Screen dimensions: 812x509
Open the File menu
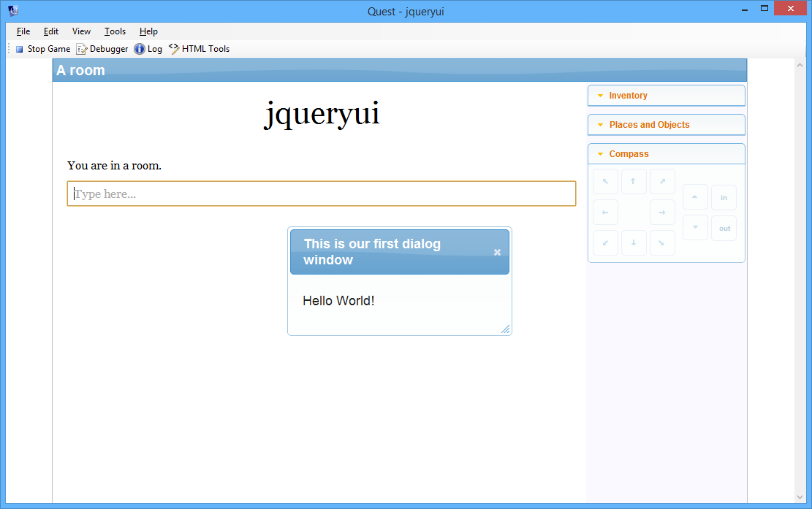click(x=23, y=31)
